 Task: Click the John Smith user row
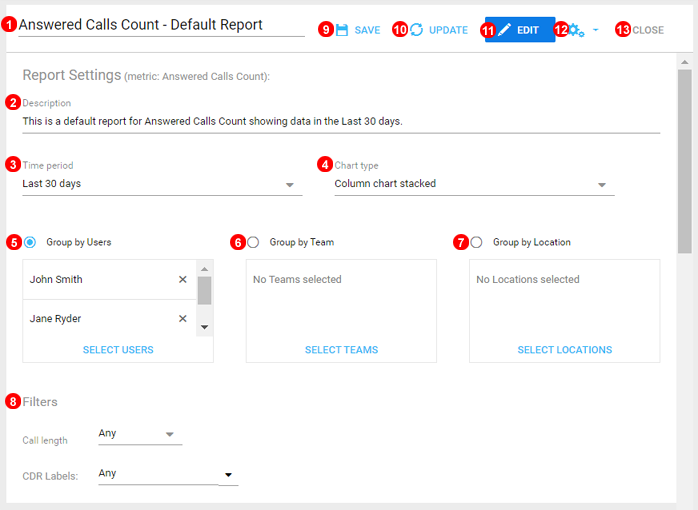pyautogui.click(x=110, y=279)
